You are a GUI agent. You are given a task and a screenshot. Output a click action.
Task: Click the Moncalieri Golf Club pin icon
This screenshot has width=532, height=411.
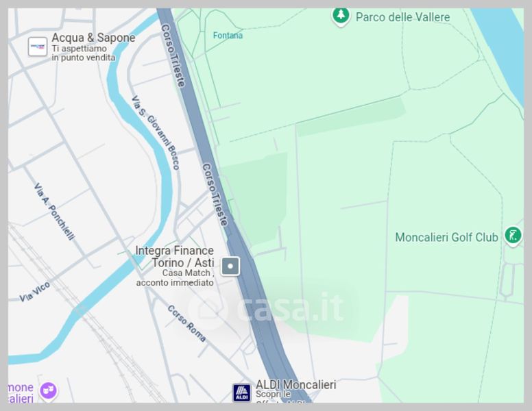(513, 236)
